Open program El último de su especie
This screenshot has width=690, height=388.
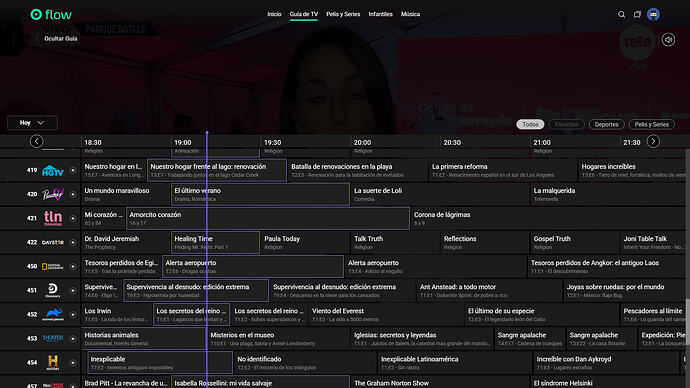541,315
